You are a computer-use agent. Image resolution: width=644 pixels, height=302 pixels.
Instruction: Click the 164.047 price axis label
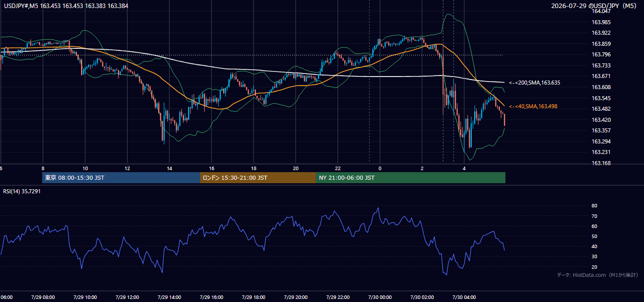tap(601, 11)
